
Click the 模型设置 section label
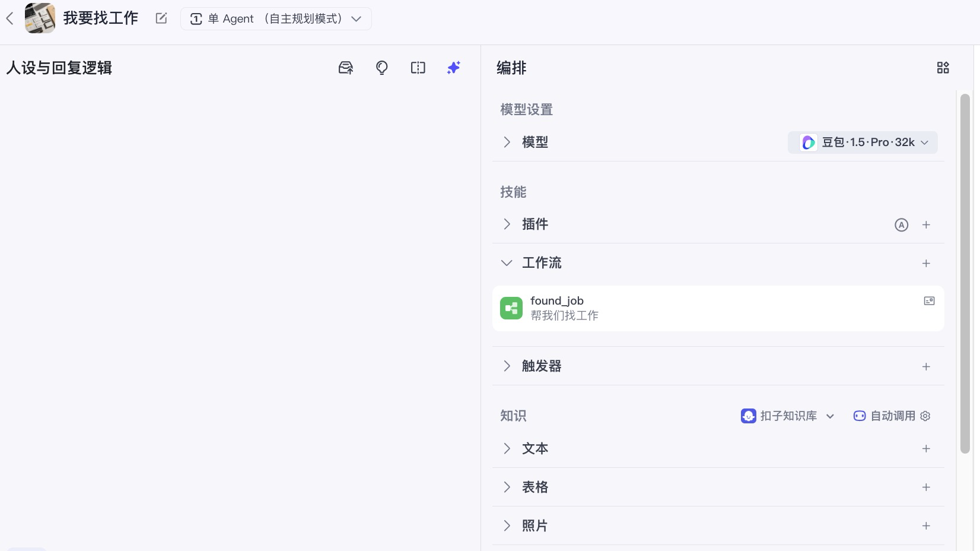(x=527, y=110)
